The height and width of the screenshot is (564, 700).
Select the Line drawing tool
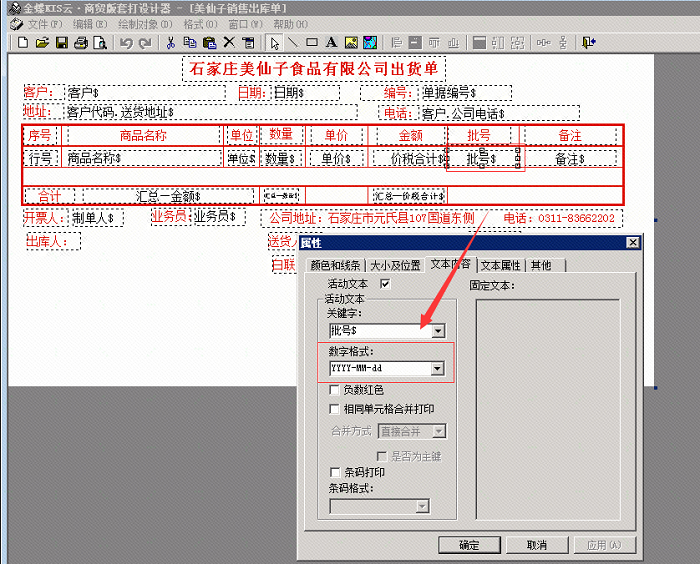point(293,43)
